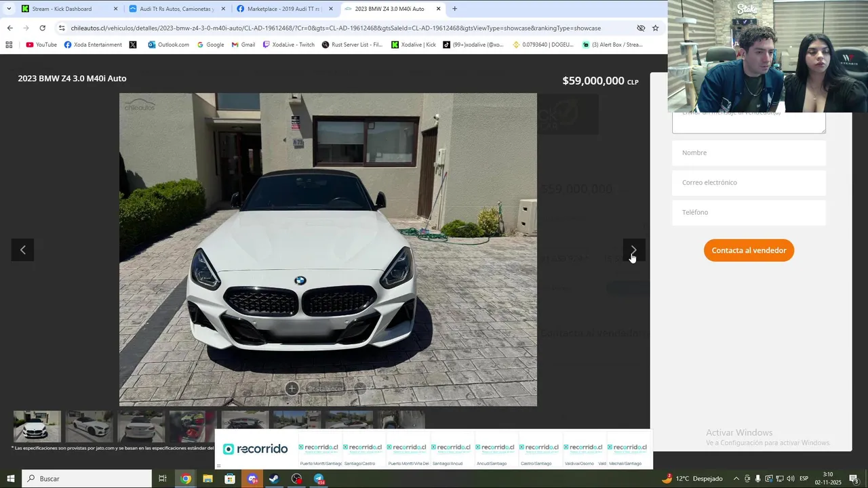View site information icon in address bar
Image resolution: width=868 pixels, height=488 pixels.
[x=62, y=28]
